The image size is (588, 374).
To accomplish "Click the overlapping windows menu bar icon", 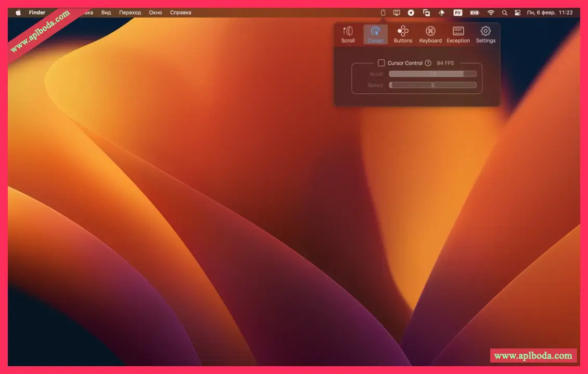I will (x=426, y=13).
